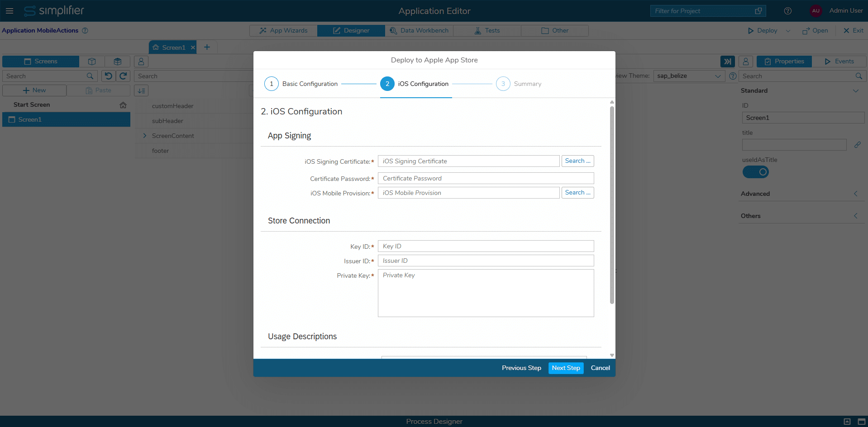Open the help question mark in top bar
Viewport: 868px width, 427px height.
pyautogui.click(x=788, y=11)
